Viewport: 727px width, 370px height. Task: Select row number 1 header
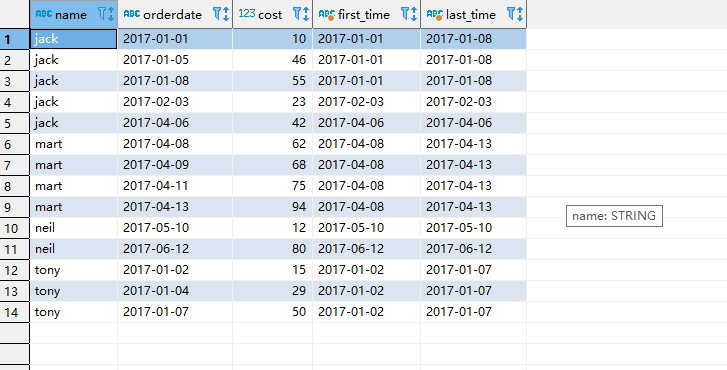(x=15, y=39)
